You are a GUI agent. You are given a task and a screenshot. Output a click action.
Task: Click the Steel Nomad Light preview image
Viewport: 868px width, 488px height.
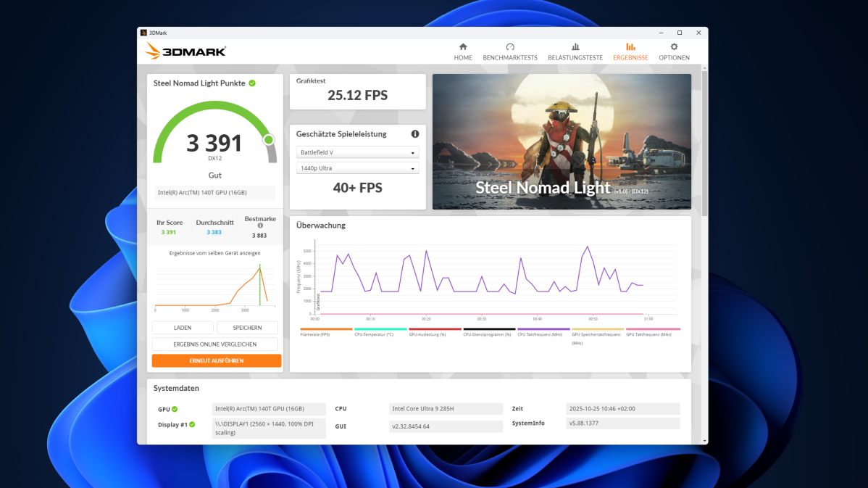[x=562, y=141]
